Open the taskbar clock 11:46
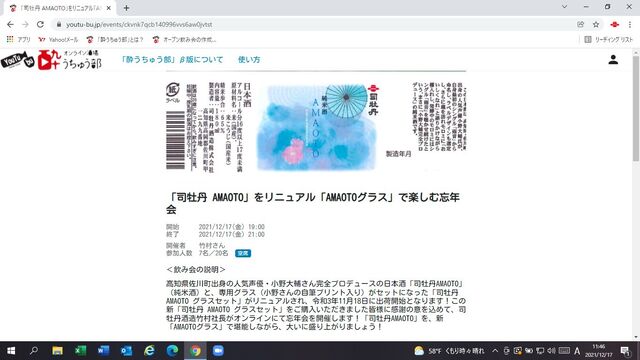This screenshot has width=640, height=360. [x=598, y=351]
